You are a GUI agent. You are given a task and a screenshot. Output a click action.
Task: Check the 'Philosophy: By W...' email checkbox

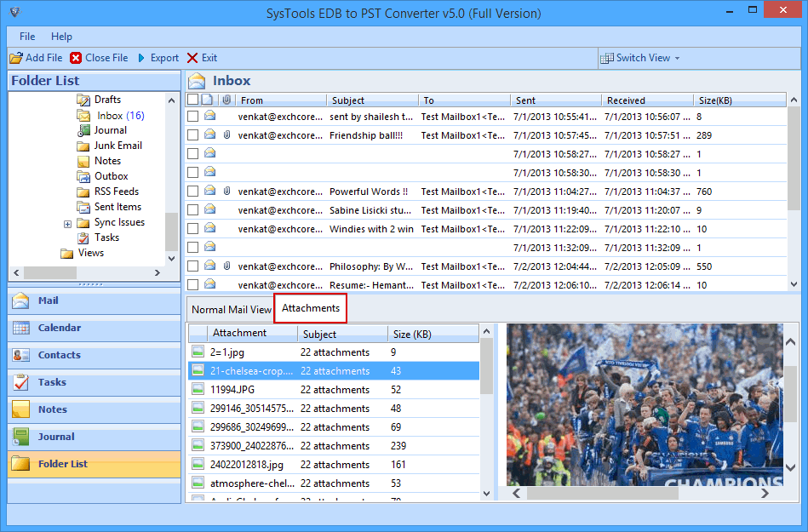(192, 266)
